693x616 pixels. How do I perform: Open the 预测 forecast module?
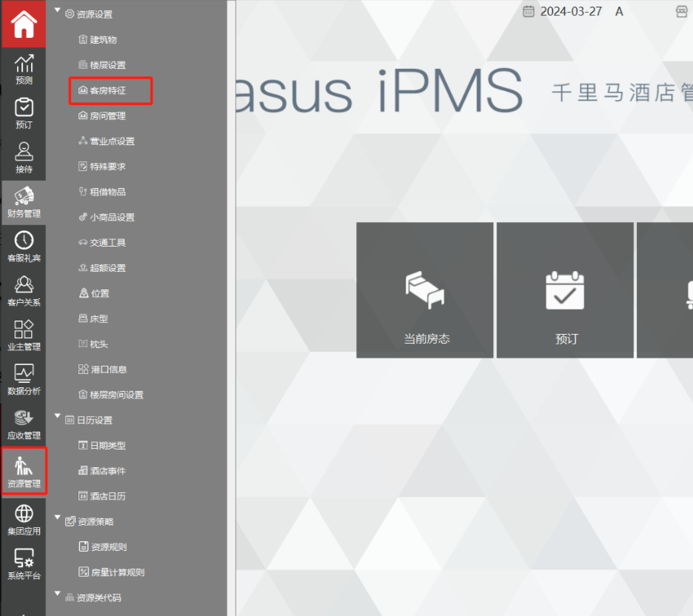point(24,69)
